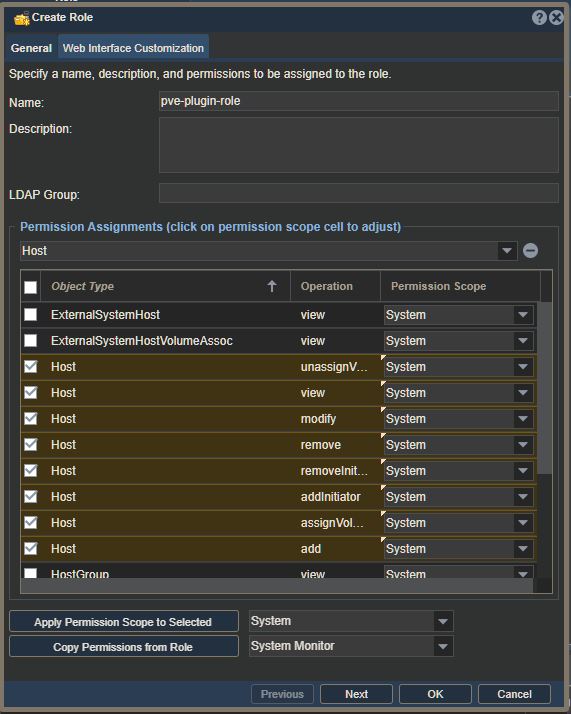The image size is (571, 714).
Task: Open the Host object type filter dropdown
Action: 506,251
